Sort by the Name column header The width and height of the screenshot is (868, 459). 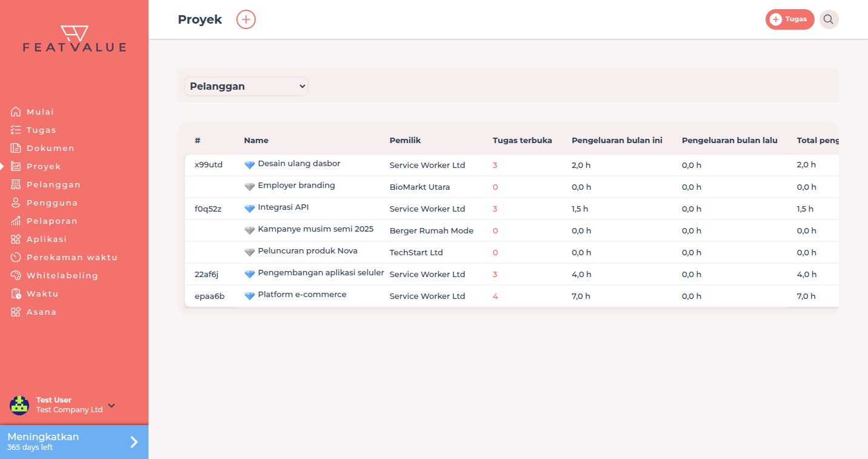[256, 140]
